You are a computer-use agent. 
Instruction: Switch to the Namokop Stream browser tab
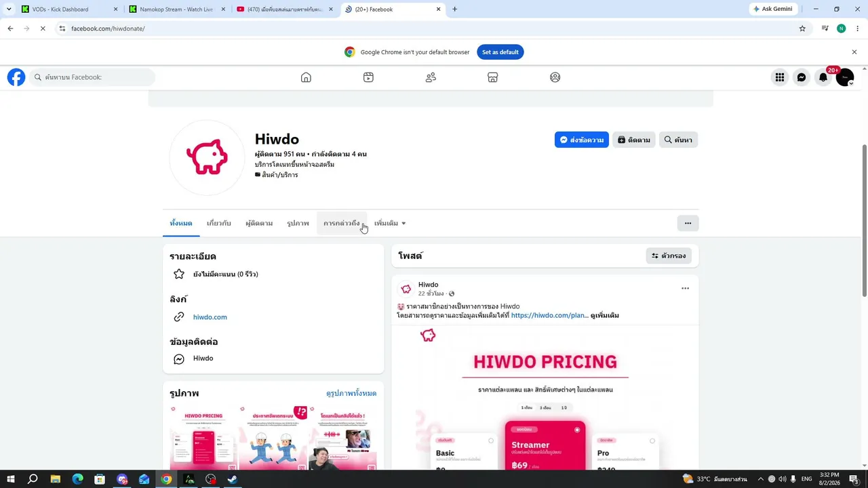(x=177, y=9)
